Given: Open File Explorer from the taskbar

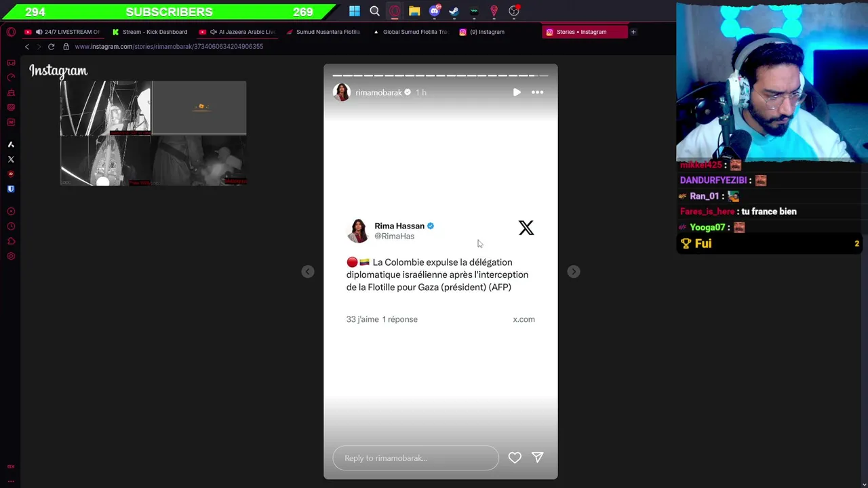Looking at the screenshot, I should pyautogui.click(x=414, y=11).
